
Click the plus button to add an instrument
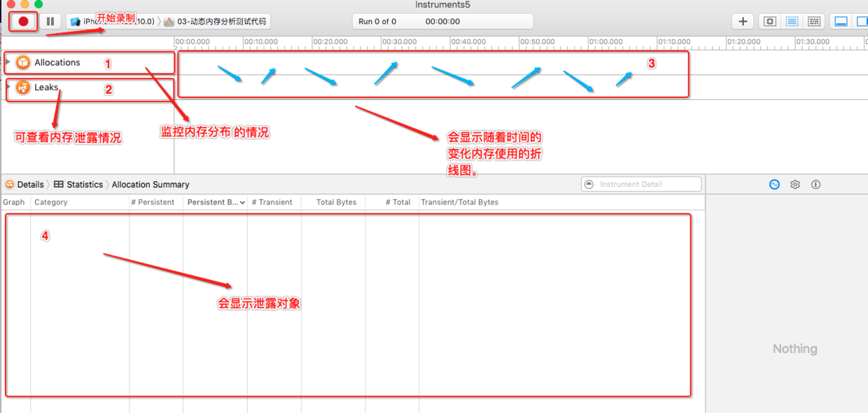coord(743,21)
